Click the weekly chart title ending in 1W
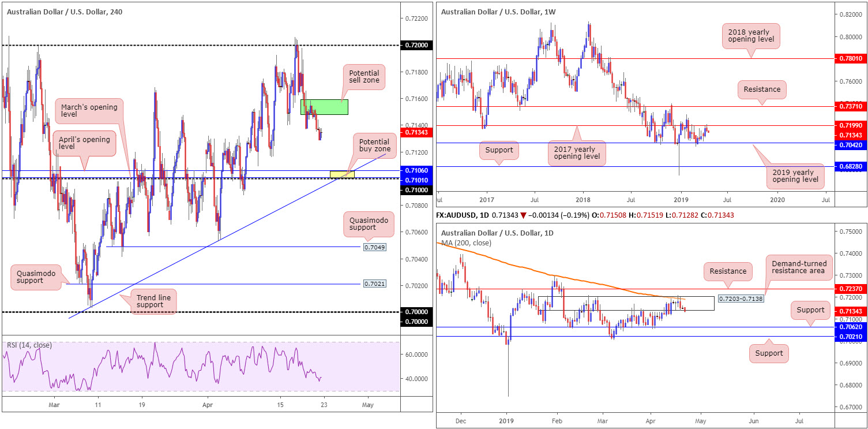868x429 pixels. [x=498, y=11]
